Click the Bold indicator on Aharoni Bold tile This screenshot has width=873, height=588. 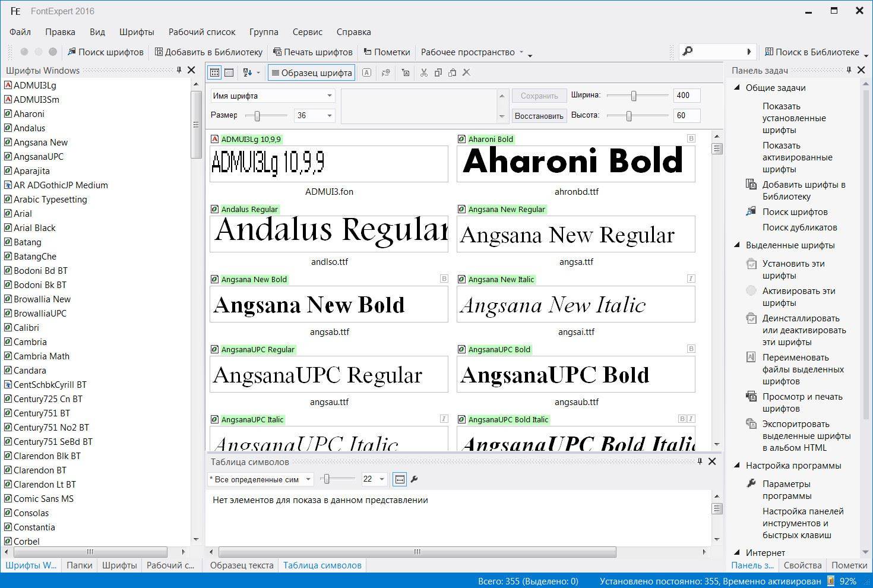click(x=691, y=138)
